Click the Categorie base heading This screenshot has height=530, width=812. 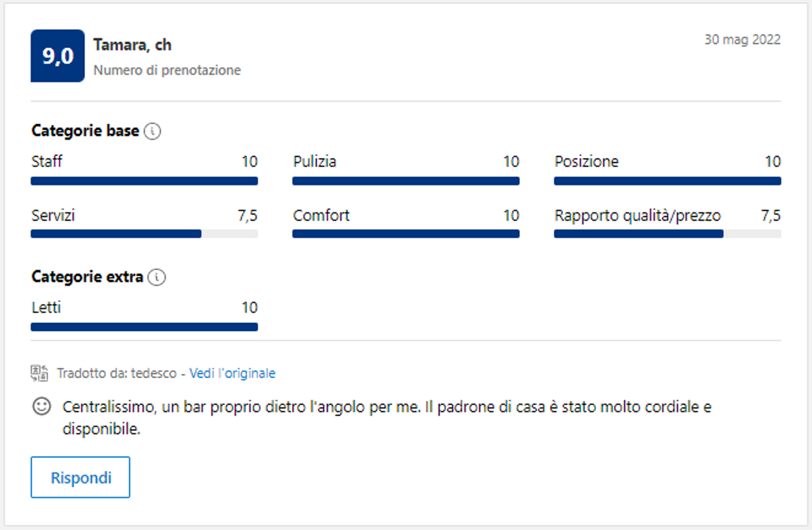pos(85,131)
